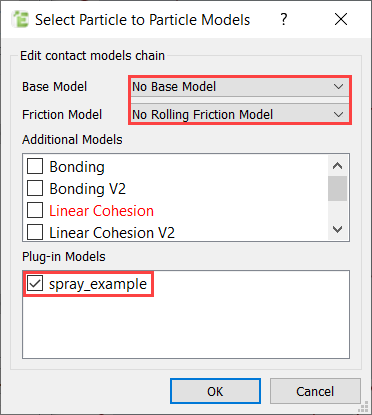Enable the Linear Cohesion V2 checkbox

point(35,232)
